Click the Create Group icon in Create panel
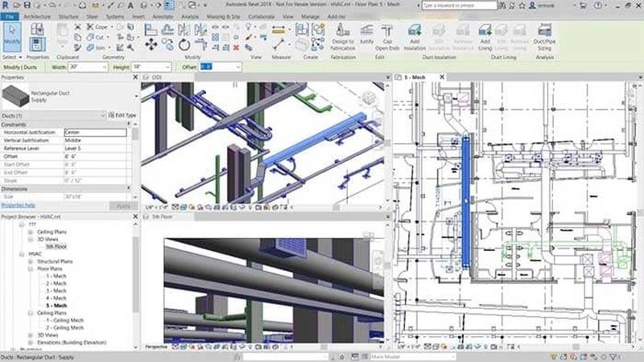This screenshot has height=362, width=644. pyautogui.click(x=318, y=30)
